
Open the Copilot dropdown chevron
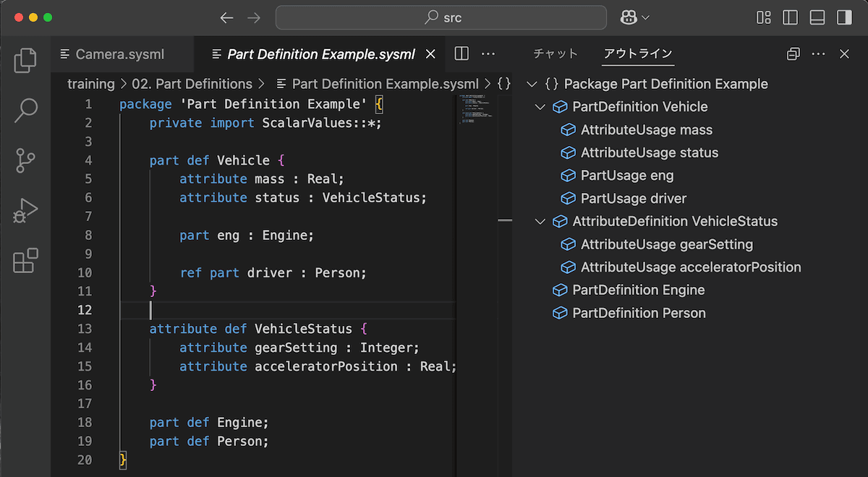(645, 17)
